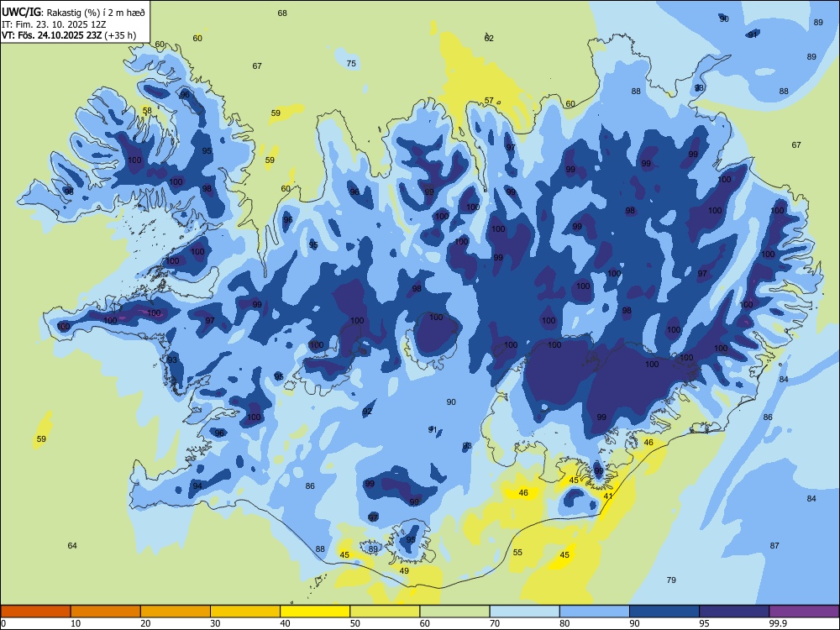Pick the purple legend swatch above 99.9
This screenshot has height=630, width=840.
804,612
